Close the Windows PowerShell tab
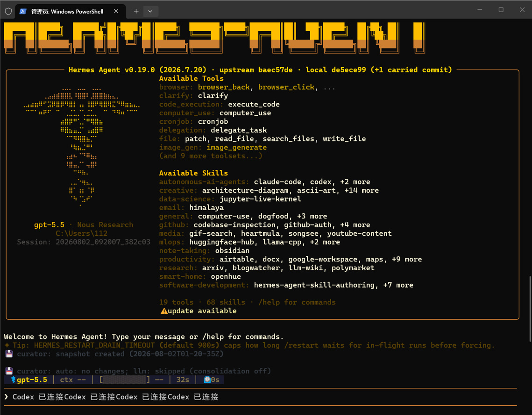532x415 pixels. 116,11
